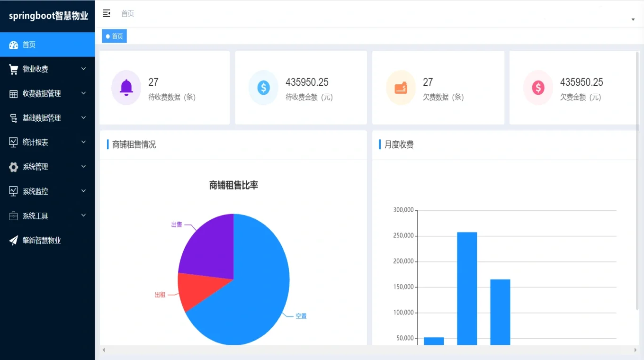Viewport: 644px width, 360px height.
Task: Click the purple bell icon for pending charges
Action: [126, 88]
